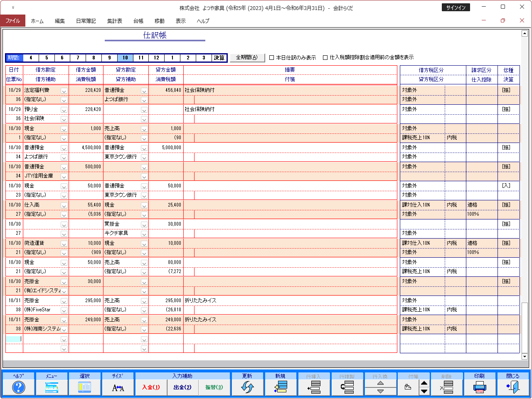Viewport: 532px width, 399px height.
Task: Select month 10 period tab
Action: pos(125,58)
